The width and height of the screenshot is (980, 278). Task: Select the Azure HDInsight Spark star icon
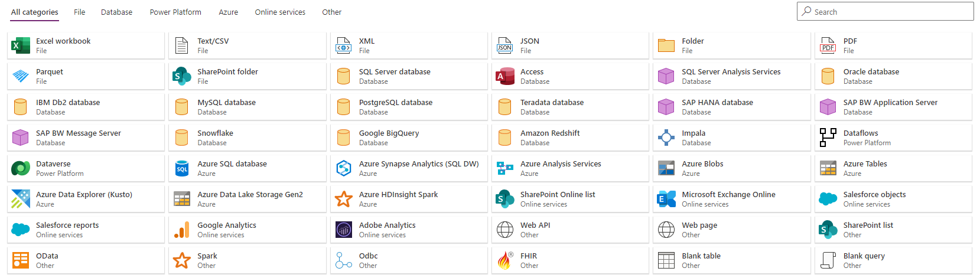(x=343, y=199)
